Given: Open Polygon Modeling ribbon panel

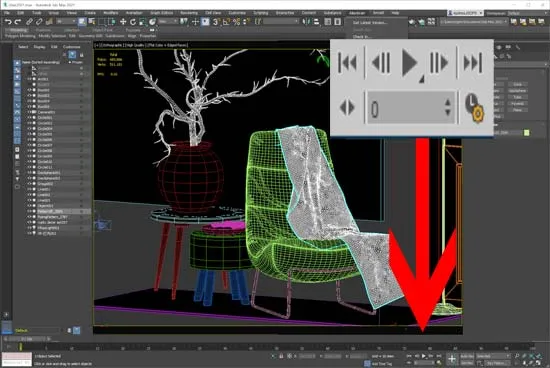Looking at the screenshot, I should tap(20, 36).
